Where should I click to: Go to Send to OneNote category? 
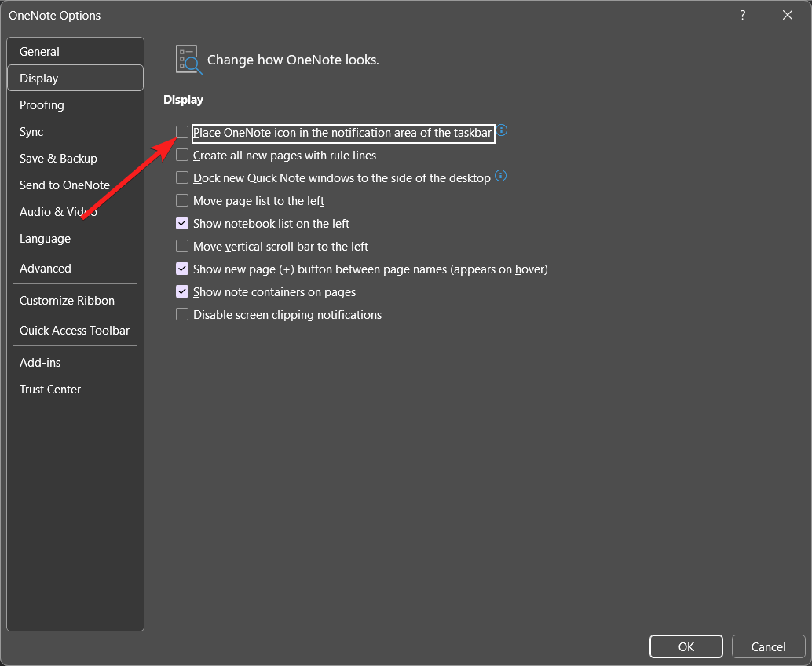coord(75,185)
